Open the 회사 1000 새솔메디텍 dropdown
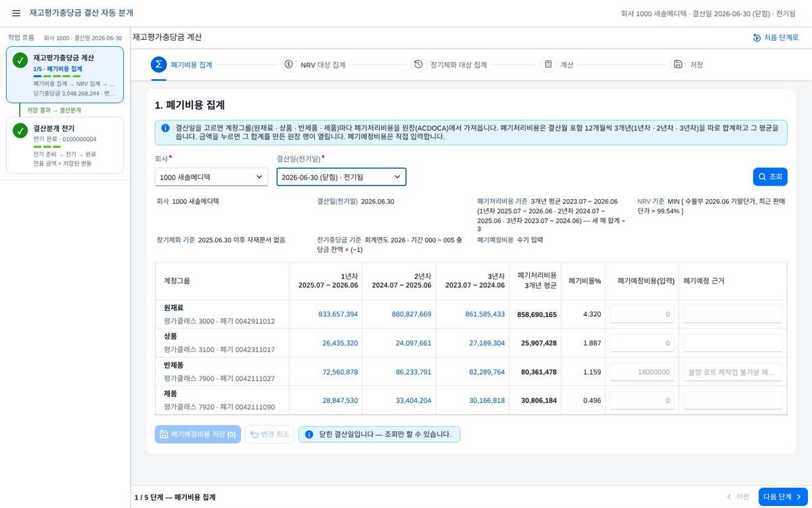Viewport: 812px width, 508px height. pos(212,177)
